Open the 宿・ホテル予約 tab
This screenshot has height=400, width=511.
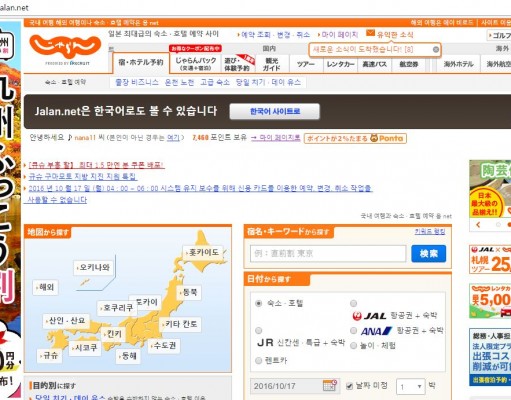click(x=141, y=63)
